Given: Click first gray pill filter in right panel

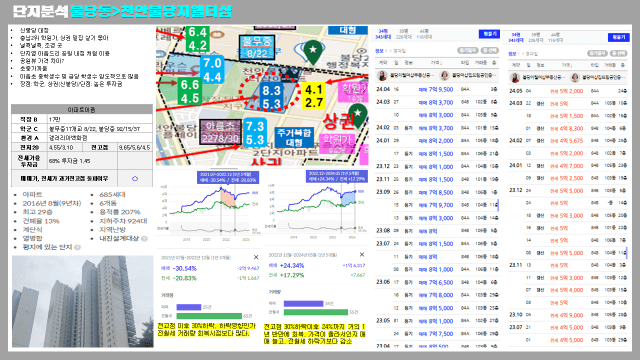Looking at the screenshot, I should (x=597, y=53).
